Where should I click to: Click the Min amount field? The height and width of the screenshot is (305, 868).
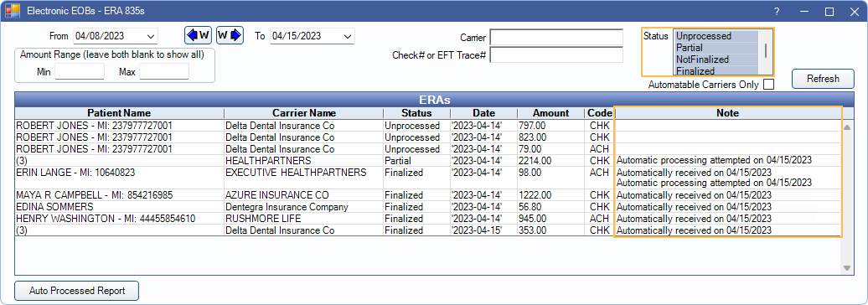pyautogui.click(x=80, y=71)
